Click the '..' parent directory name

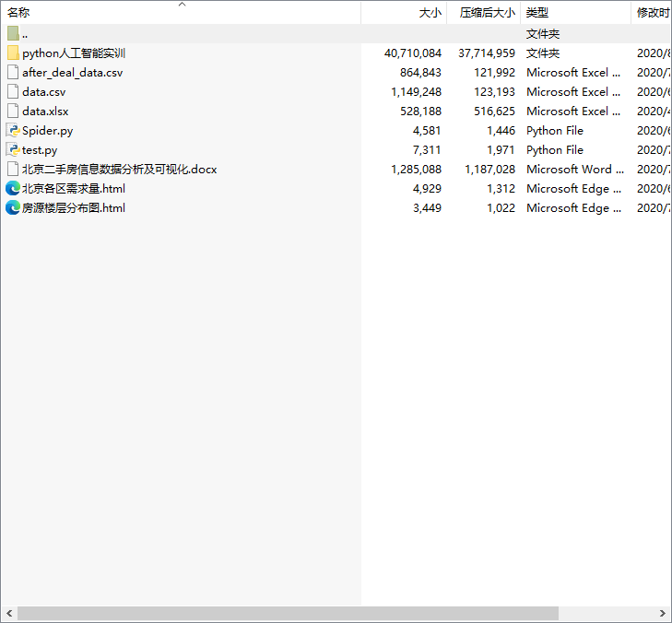tap(25, 34)
